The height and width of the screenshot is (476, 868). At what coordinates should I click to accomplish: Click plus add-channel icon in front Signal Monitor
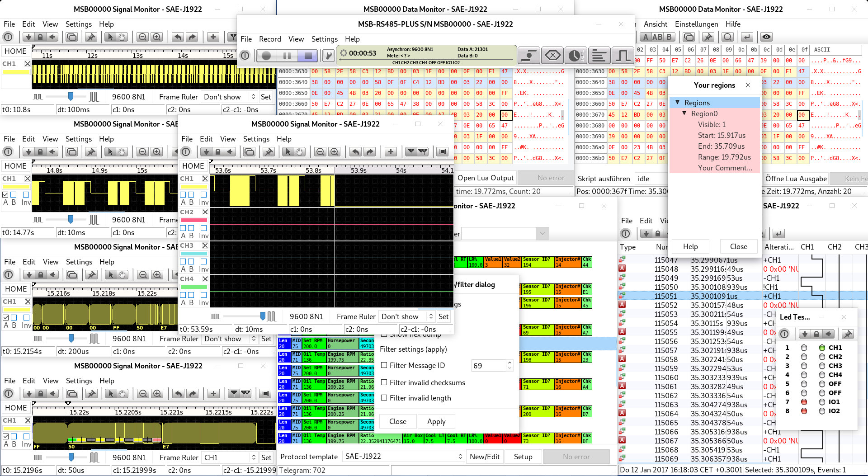tap(391, 152)
